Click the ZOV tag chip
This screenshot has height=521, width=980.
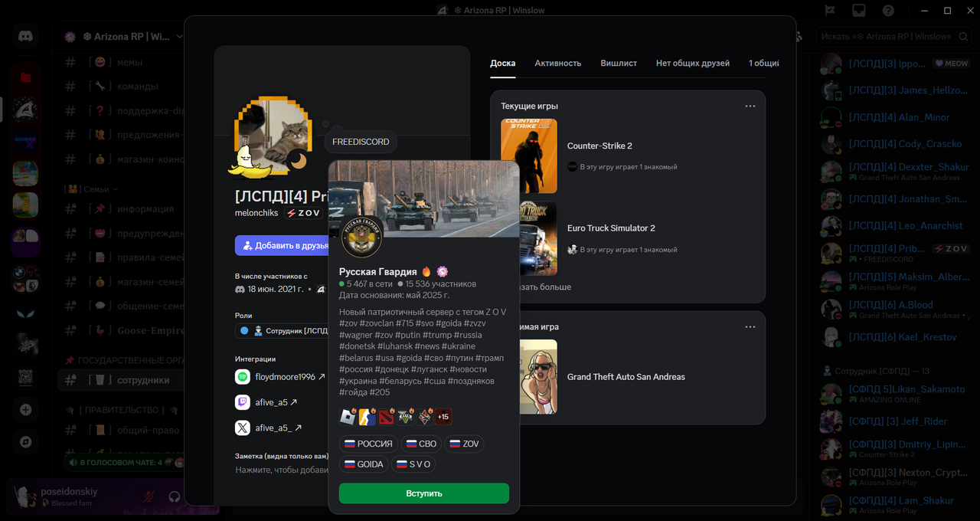click(464, 444)
